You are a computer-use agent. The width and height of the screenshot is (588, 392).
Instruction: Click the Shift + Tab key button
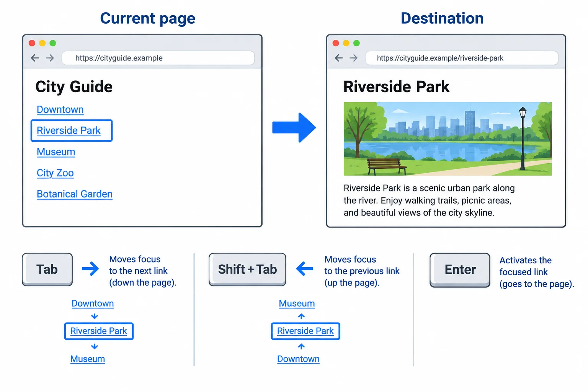[247, 269]
